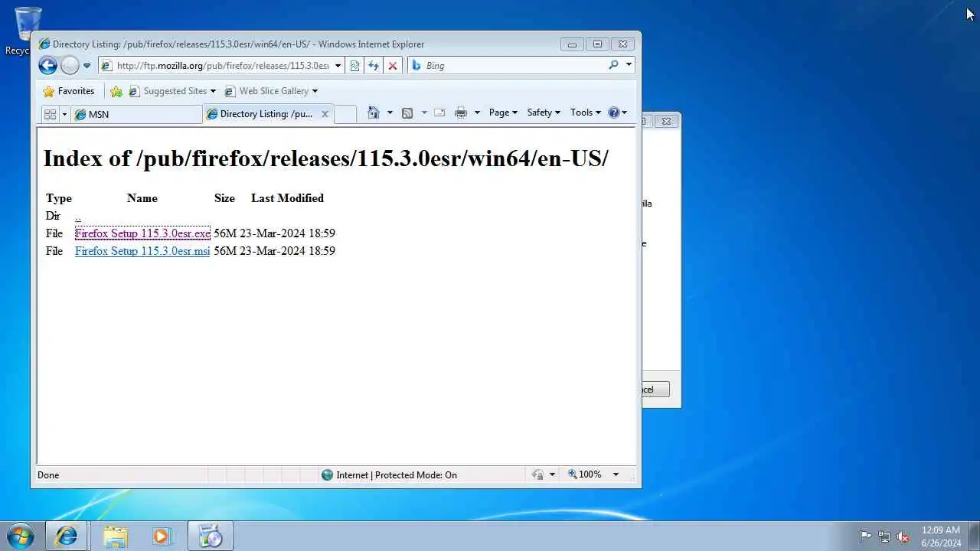Close the Directory Listing tab
Screen dimensions: 980x551
pyautogui.click(x=325, y=114)
